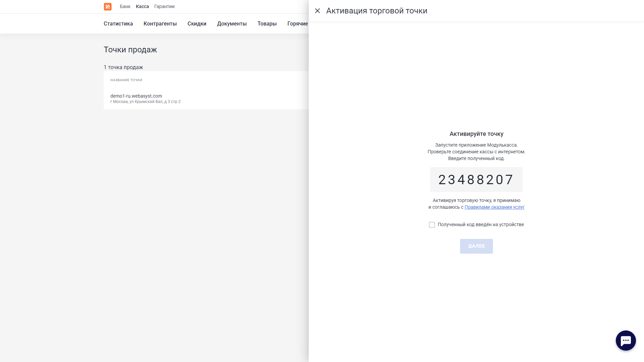Open the Статистика tab
The image size is (644, 362).
click(118, 23)
